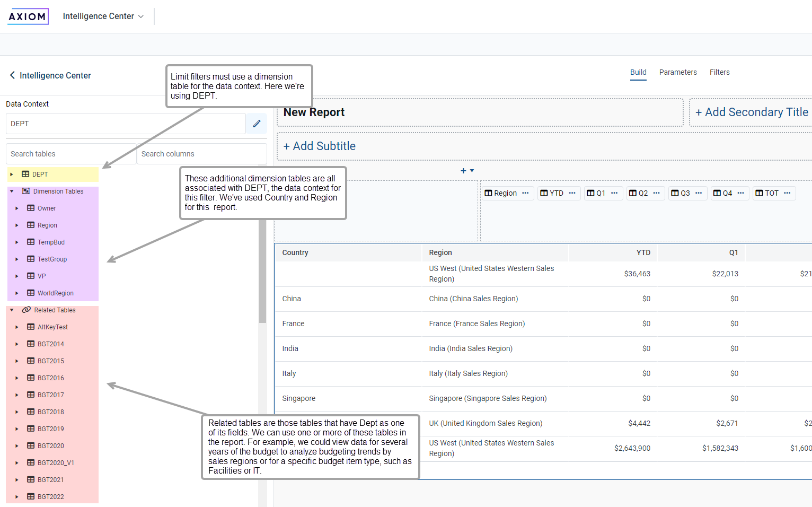
Task: Click the back chevron beside Intelligence Center
Action: (x=12, y=75)
